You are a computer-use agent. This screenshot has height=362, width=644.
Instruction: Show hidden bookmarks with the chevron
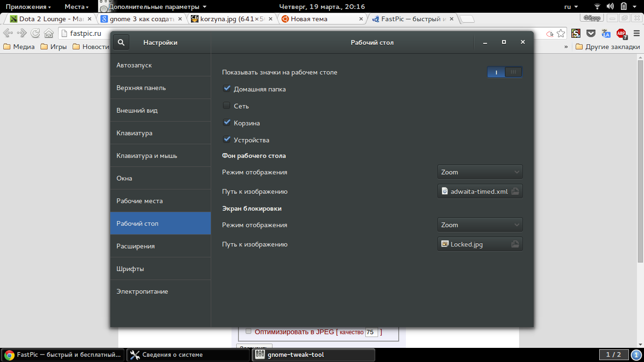coord(566,47)
